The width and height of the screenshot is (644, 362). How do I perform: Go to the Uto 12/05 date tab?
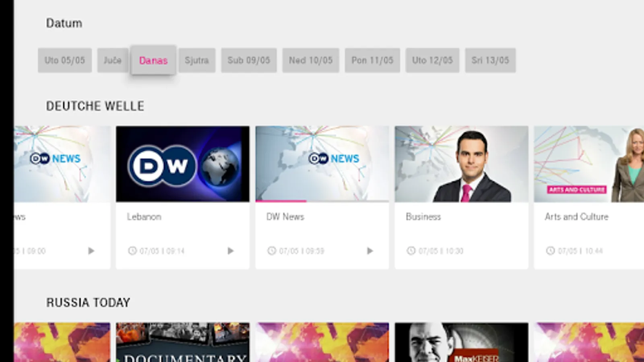(x=432, y=60)
